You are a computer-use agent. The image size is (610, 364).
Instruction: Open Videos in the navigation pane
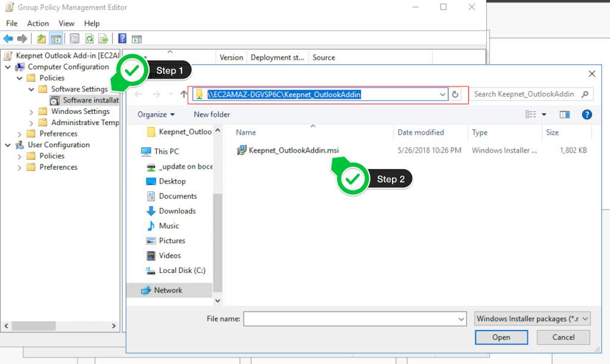tap(170, 256)
